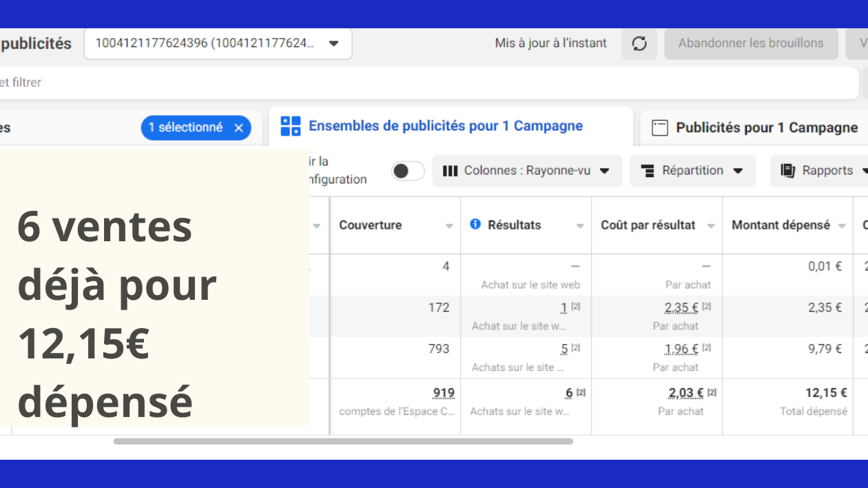Open Couverture column menu arrow

coord(449,226)
